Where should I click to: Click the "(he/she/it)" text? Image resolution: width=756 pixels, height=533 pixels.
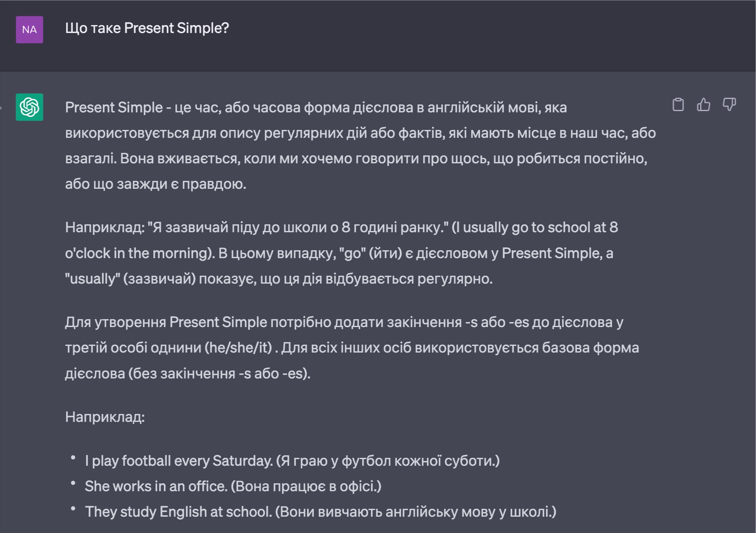coord(238,348)
